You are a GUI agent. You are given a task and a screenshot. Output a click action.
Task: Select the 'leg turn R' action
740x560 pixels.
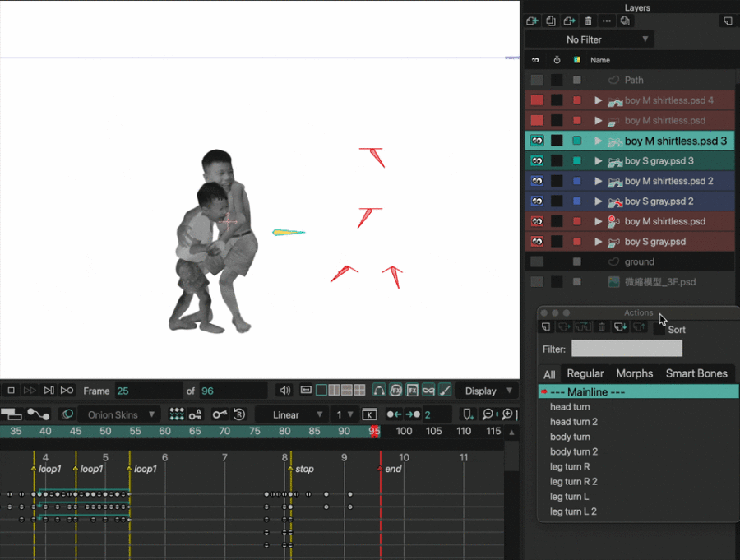[570, 466]
